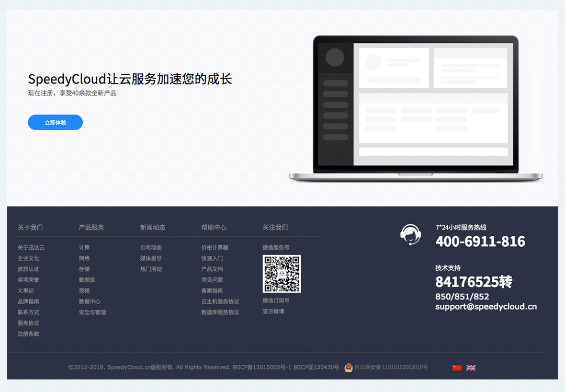The image size is (565, 392).
Task: Click the WeChat QR code image
Action: (x=282, y=274)
